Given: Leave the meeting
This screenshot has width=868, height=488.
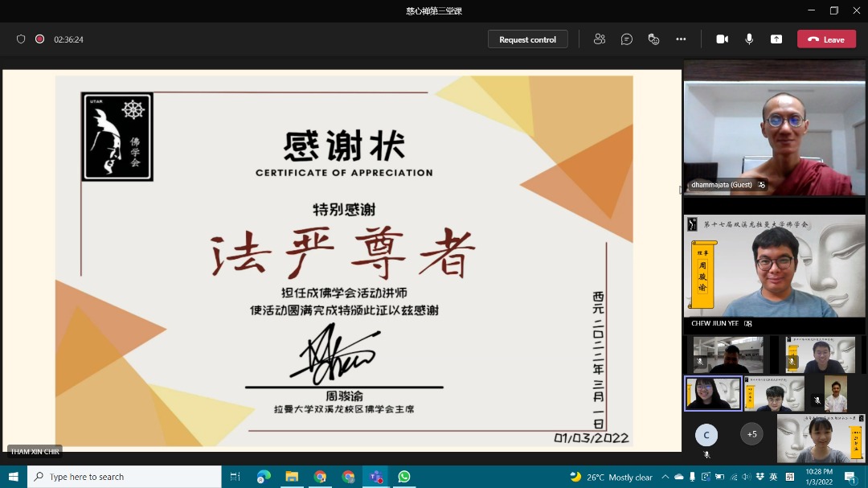Looking at the screenshot, I should 826,39.
